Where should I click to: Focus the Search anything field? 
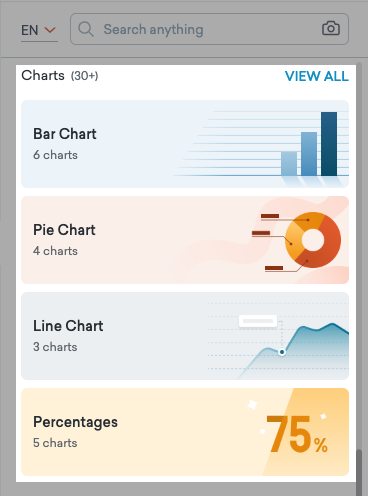209,29
